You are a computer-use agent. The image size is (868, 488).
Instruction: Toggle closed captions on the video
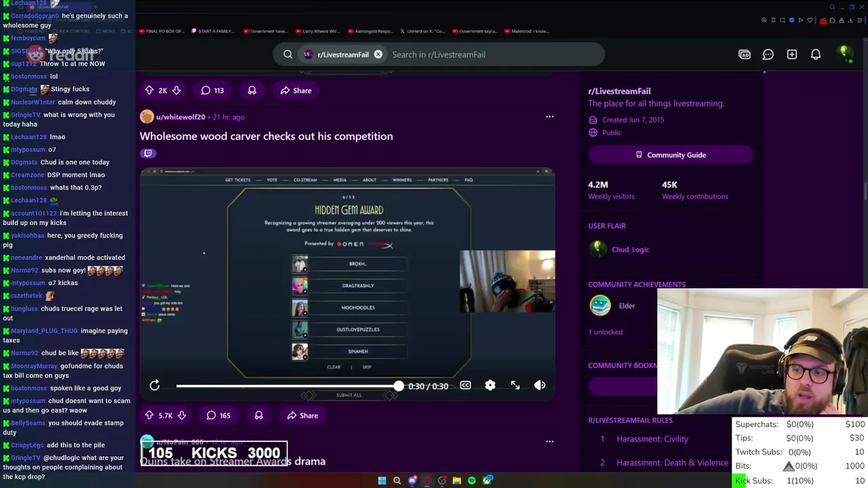tap(465, 385)
